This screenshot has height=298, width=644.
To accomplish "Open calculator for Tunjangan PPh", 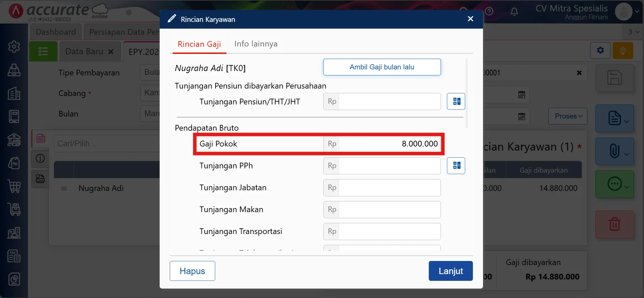I will pos(456,166).
